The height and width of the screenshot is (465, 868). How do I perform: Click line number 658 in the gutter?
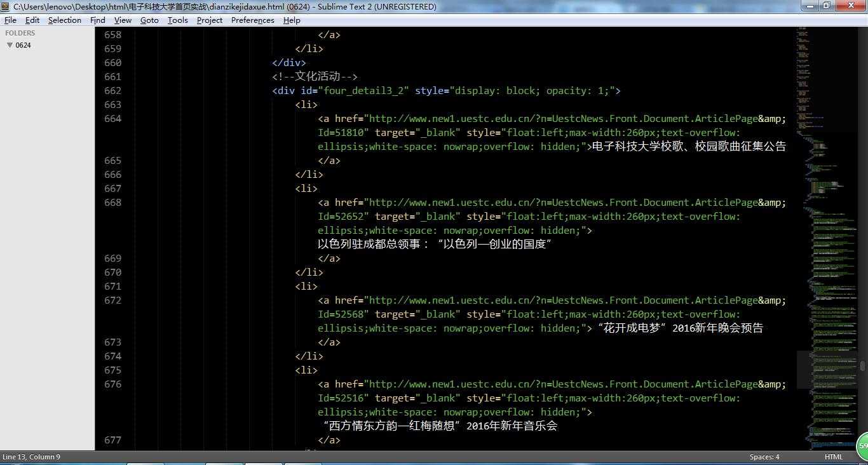coord(112,35)
